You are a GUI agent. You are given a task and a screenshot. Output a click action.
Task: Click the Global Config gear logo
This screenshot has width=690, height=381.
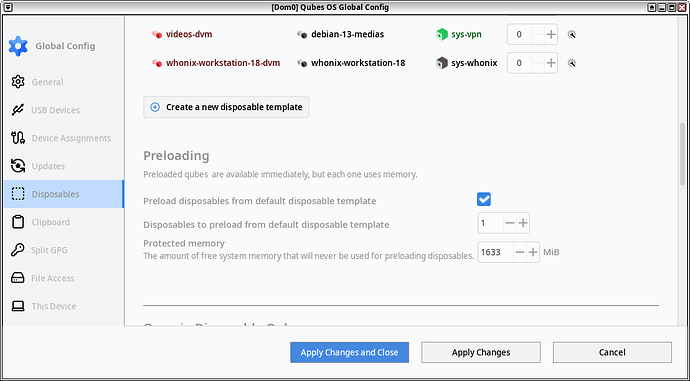point(18,46)
